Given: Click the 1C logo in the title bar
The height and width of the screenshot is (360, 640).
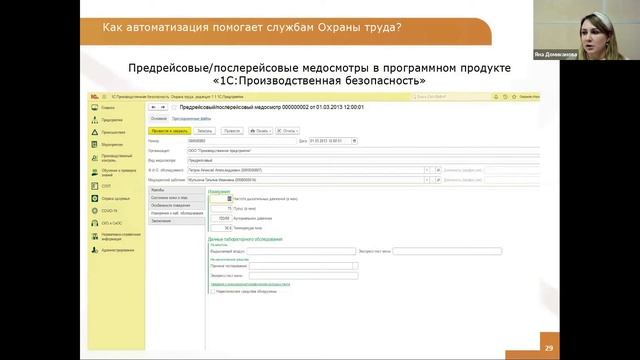Looking at the screenshot, I should (x=94, y=97).
